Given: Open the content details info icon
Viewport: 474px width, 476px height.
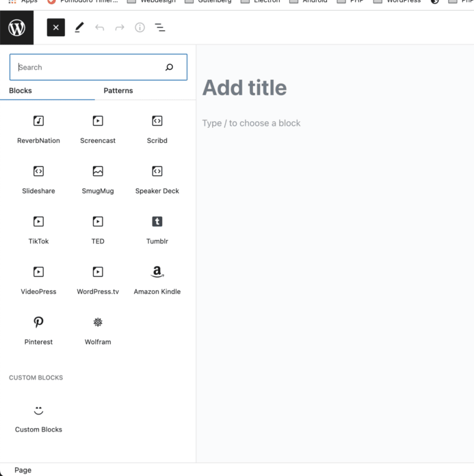Looking at the screenshot, I should point(140,28).
